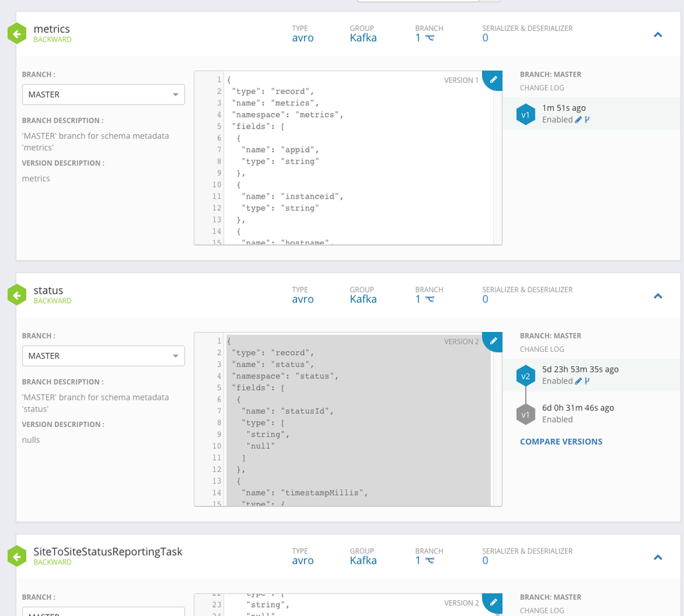Viewport: 684px width, 616px height.
Task: Click the branch icon in status header
Action: [429, 299]
